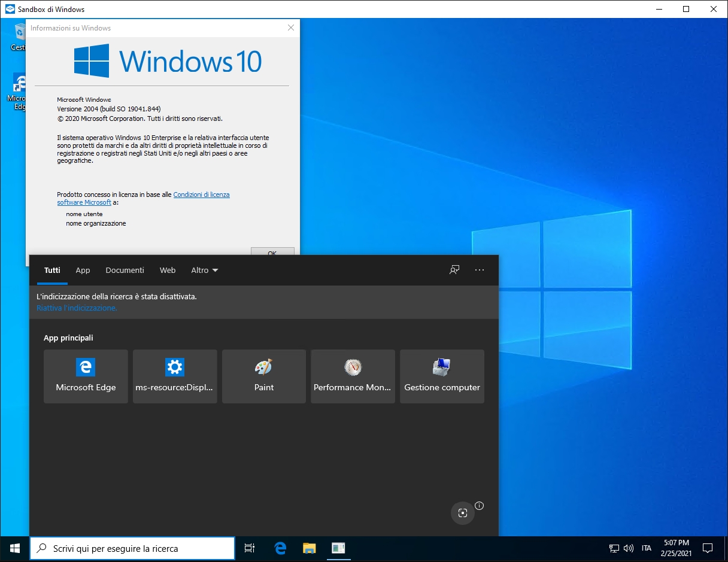Open the Action Center notifications icon
Viewport: 728px width, 562px height.
pos(708,548)
